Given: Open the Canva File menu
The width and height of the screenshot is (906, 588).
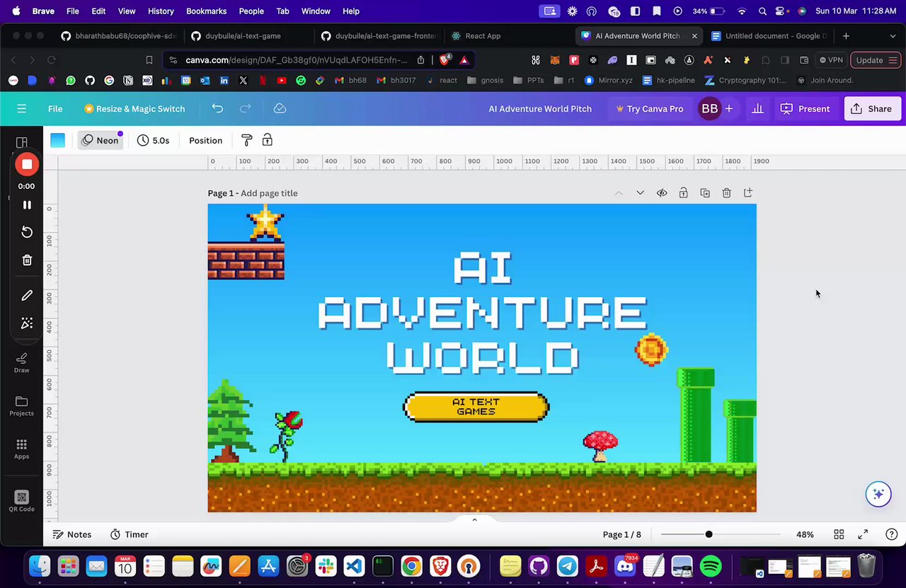Looking at the screenshot, I should pos(55,109).
